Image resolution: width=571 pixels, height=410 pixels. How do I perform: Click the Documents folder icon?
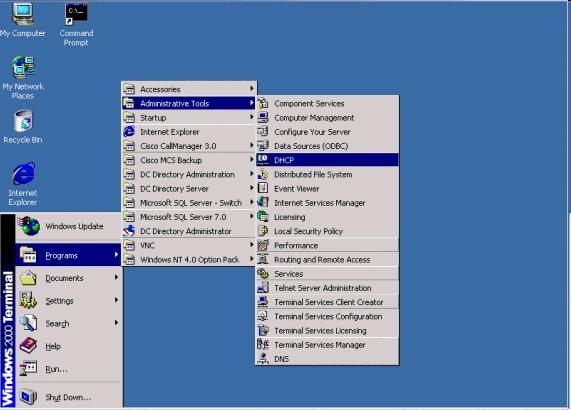28,277
